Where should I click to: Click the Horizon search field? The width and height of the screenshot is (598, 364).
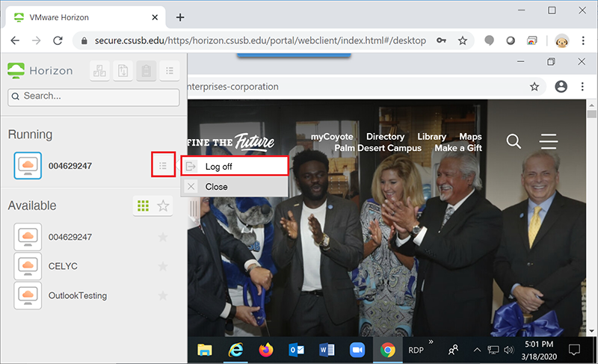[93, 96]
